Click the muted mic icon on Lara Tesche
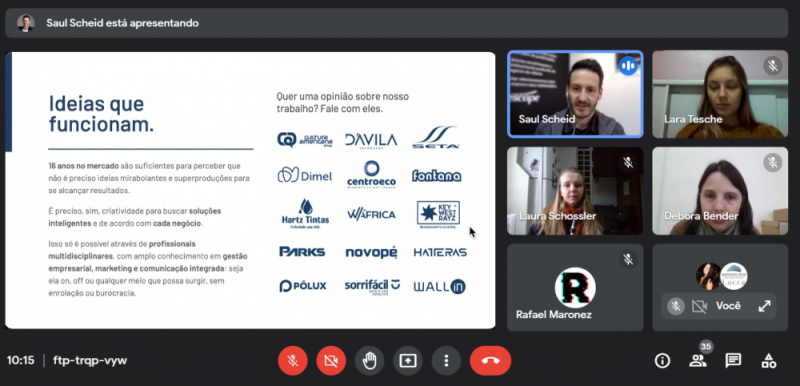The height and width of the screenshot is (386, 800). 773,65
